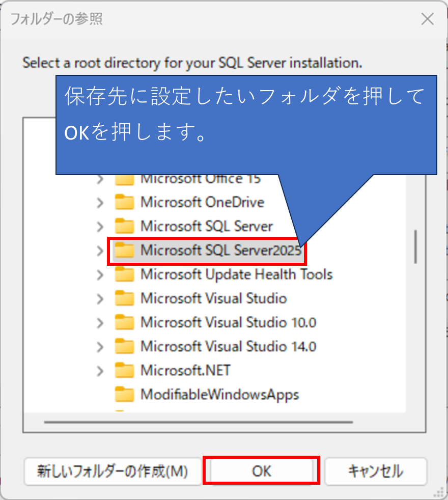Click the Microsoft Visual Studio 14.0 folder icon
The width and height of the screenshot is (448, 500).
pyautogui.click(x=124, y=346)
